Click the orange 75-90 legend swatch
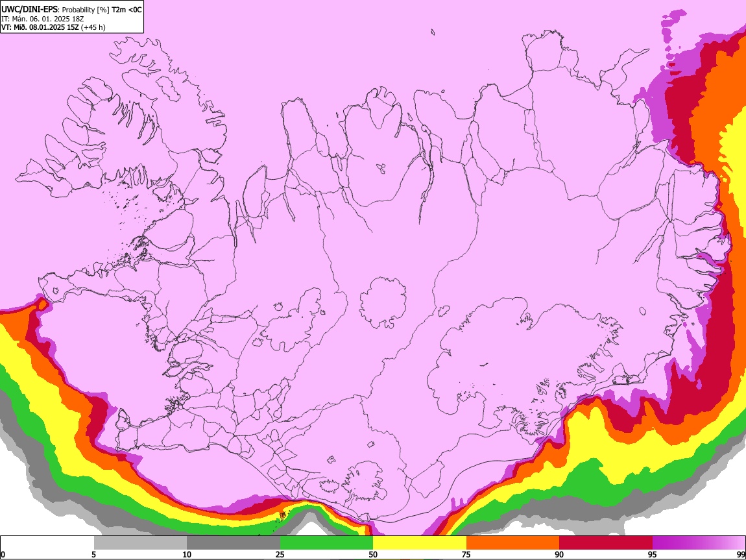The image size is (746, 560). pos(512,543)
